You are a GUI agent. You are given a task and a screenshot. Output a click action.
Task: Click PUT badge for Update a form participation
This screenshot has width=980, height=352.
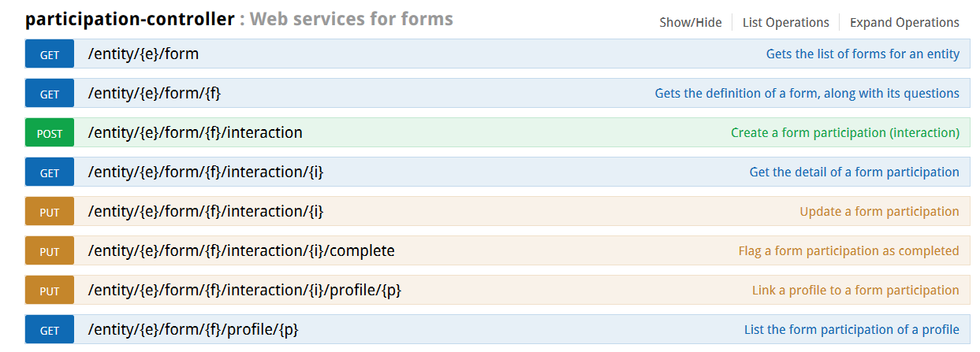pos(50,212)
